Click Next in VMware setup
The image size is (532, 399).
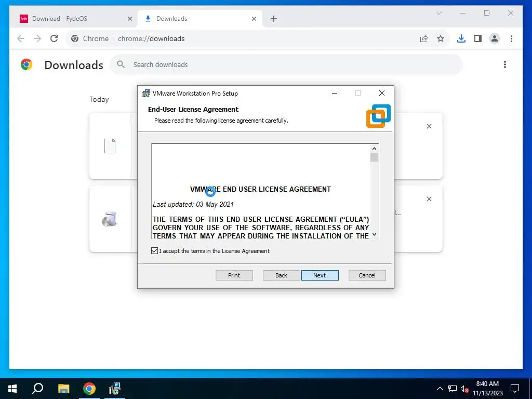point(320,275)
